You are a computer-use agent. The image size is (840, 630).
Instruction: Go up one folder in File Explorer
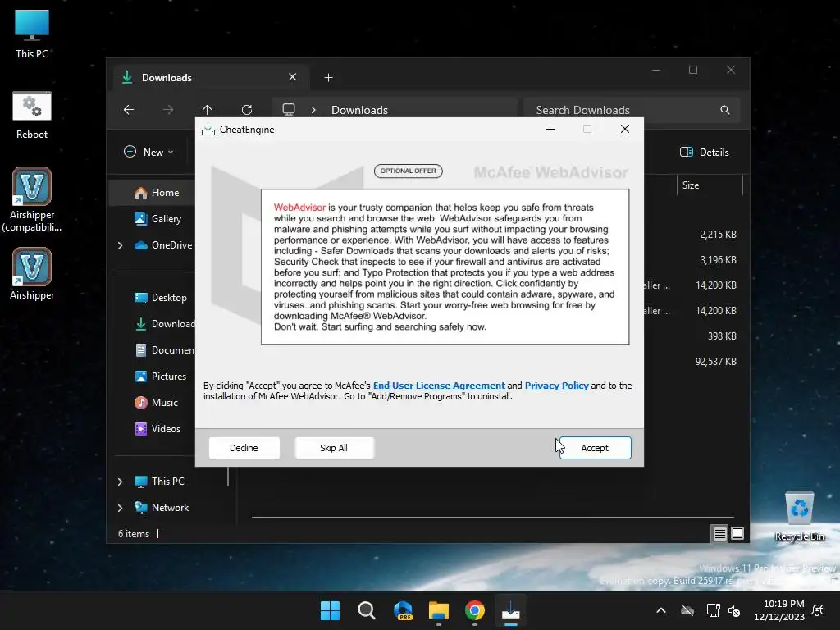208,110
